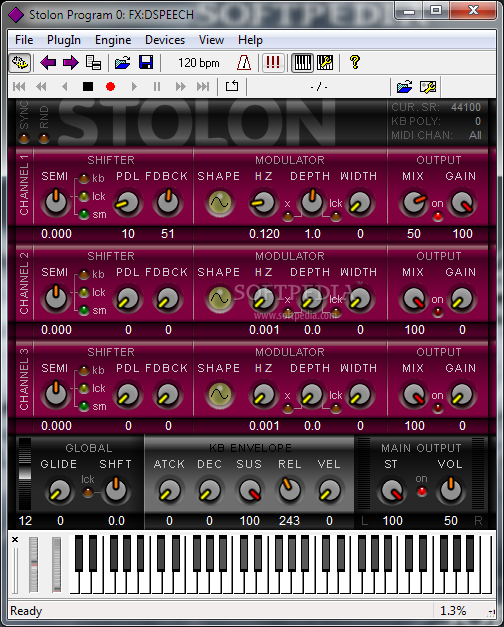Click the Main Output VOL knob
The height and width of the screenshot is (627, 504).
point(450,490)
